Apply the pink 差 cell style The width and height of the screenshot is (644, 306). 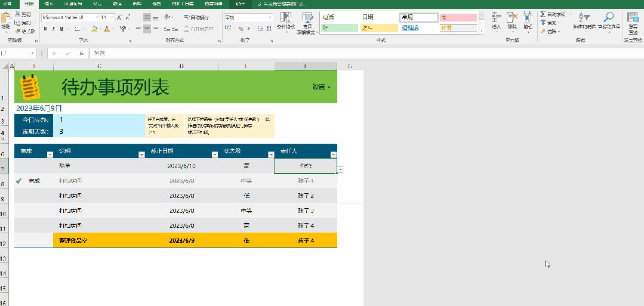tap(458, 17)
